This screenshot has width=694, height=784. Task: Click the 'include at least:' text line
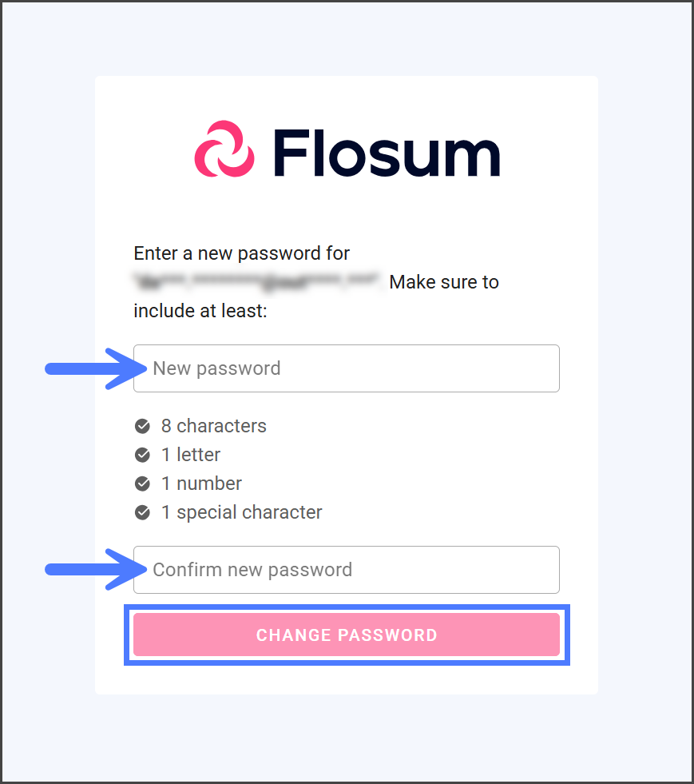coord(200,311)
